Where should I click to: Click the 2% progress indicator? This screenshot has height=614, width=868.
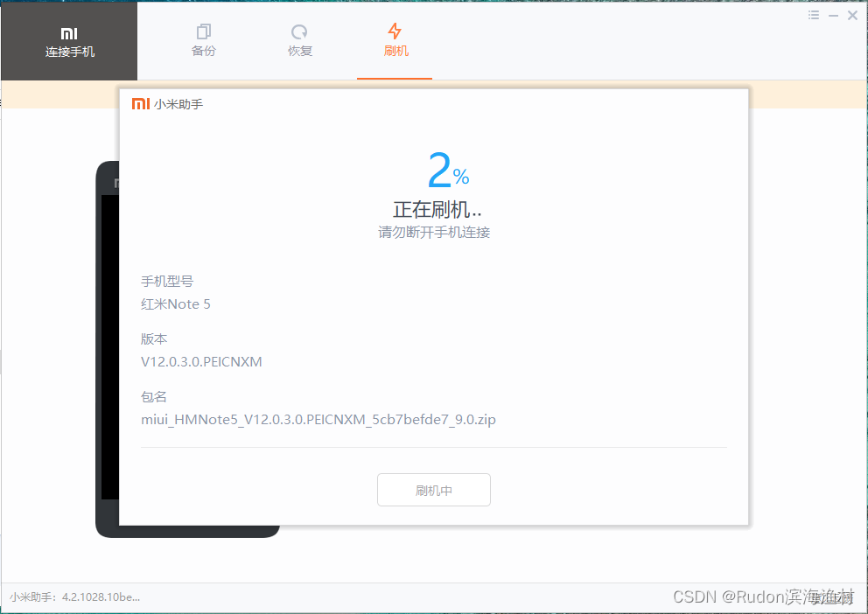point(448,171)
